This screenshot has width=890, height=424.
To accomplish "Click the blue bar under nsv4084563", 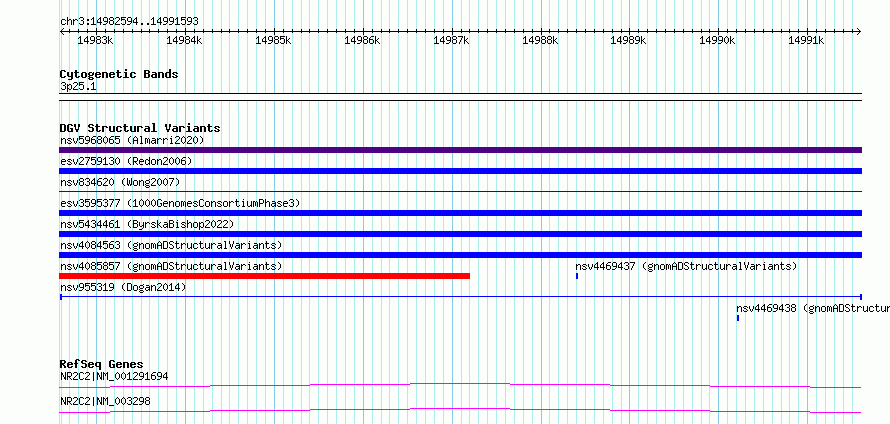I will 460,255.
